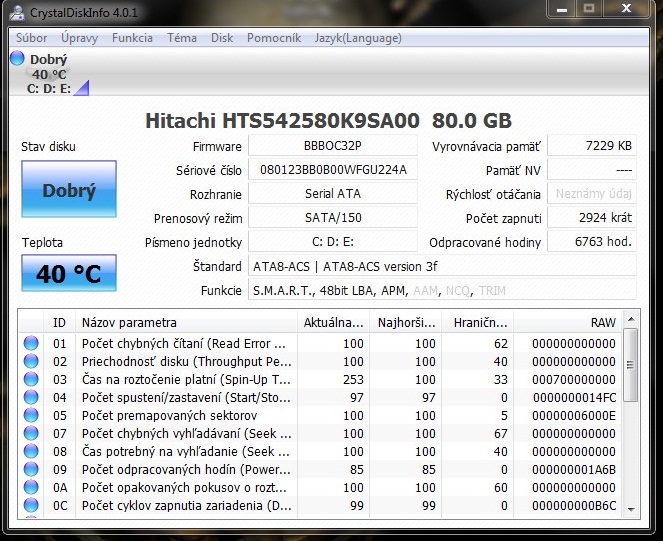Open the Téma menu

182,38
